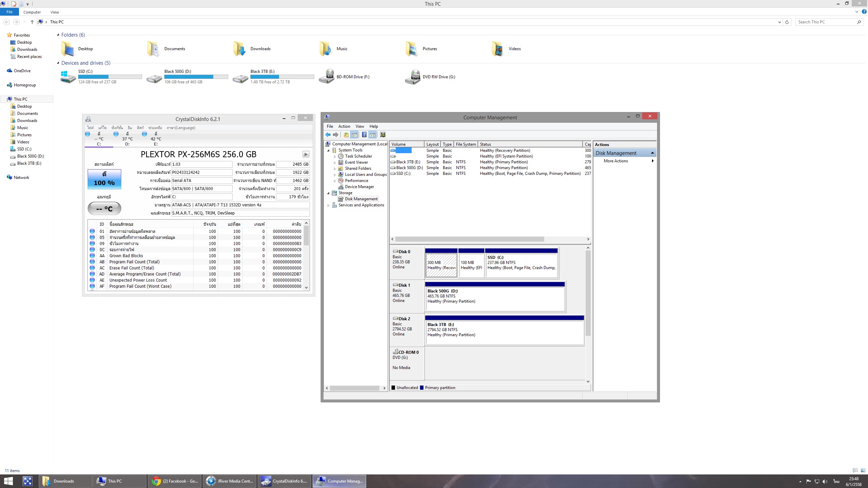Open Device Manager in console tree

click(x=359, y=187)
